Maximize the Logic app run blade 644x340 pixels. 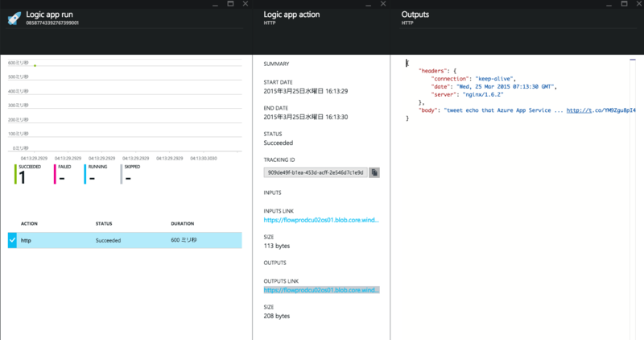230,4
